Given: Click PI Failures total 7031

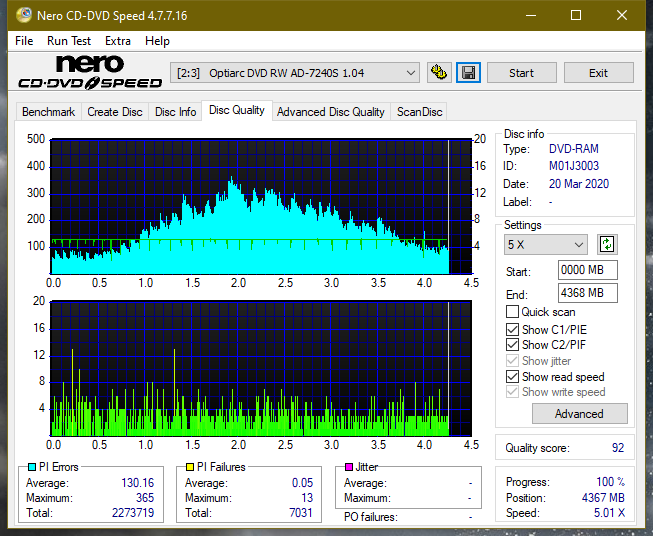Looking at the screenshot, I should click(x=301, y=513).
